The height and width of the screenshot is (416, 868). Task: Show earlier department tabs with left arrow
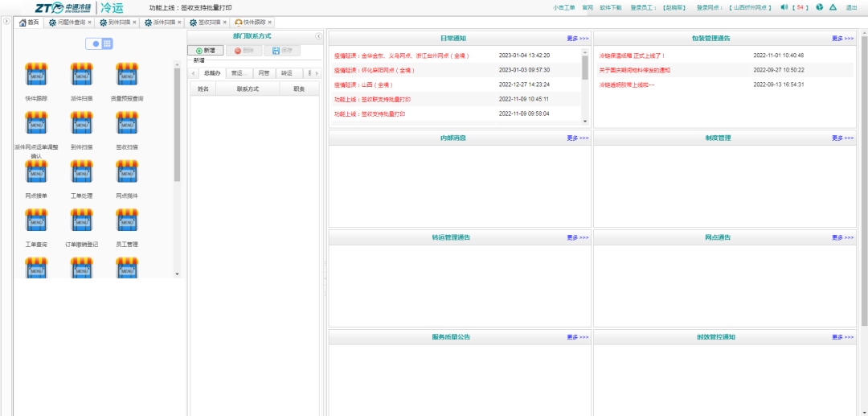click(193, 73)
